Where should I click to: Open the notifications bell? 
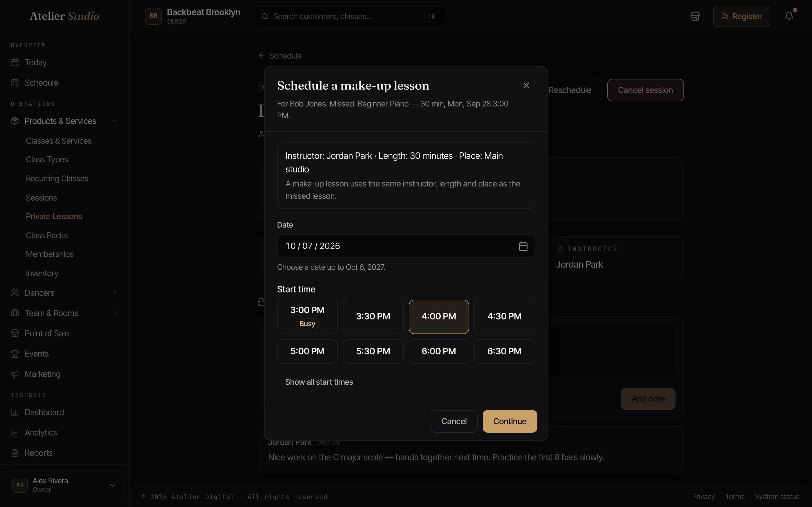click(789, 16)
